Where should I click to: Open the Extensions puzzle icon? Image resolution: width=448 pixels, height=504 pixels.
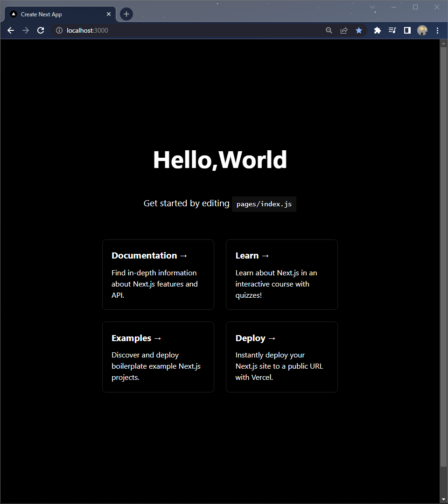pyautogui.click(x=378, y=30)
